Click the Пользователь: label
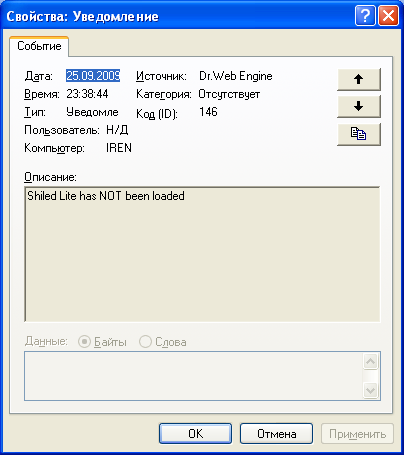 62,130
